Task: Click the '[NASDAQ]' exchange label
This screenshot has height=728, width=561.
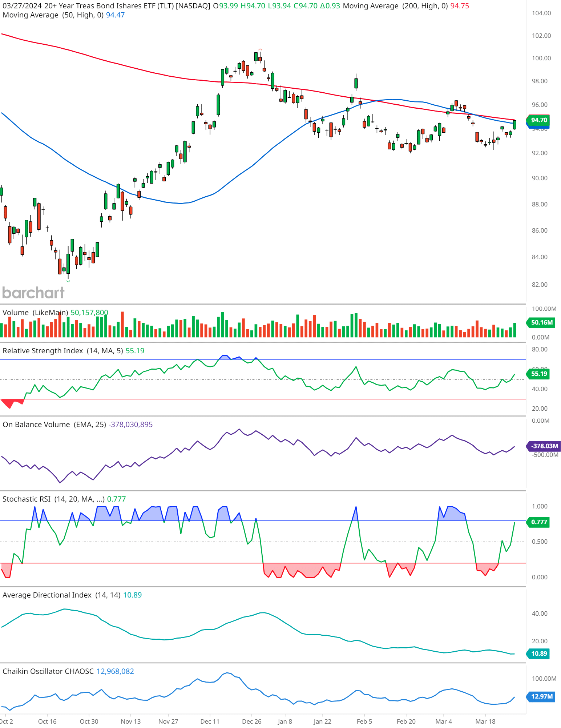Action: (x=193, y=6)
